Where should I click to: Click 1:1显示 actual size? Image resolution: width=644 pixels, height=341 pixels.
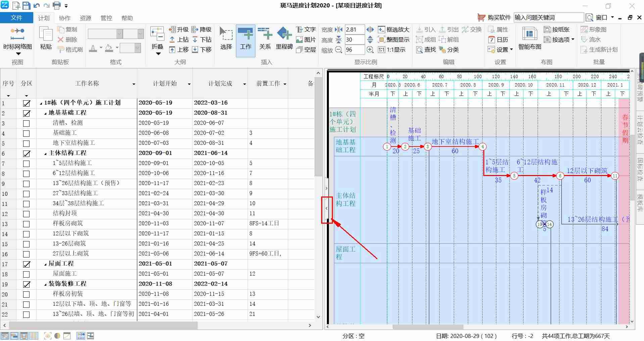[x=392, y=50]
